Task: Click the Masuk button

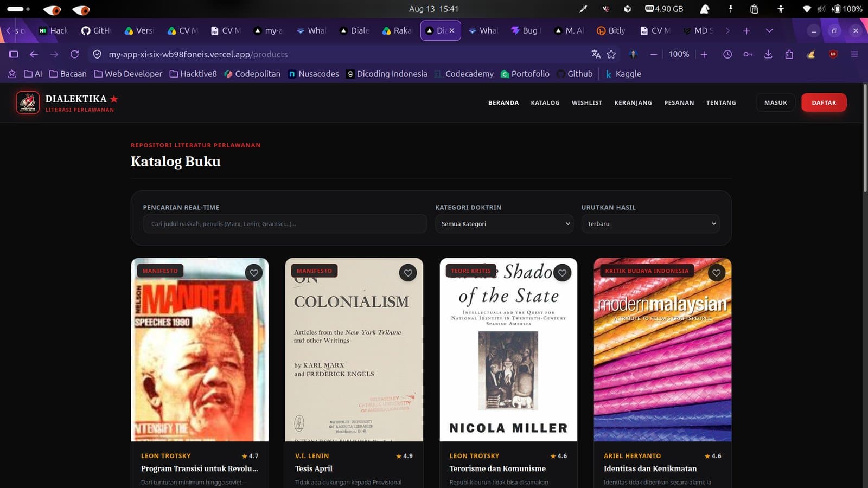Action: [x=776, y=102]
